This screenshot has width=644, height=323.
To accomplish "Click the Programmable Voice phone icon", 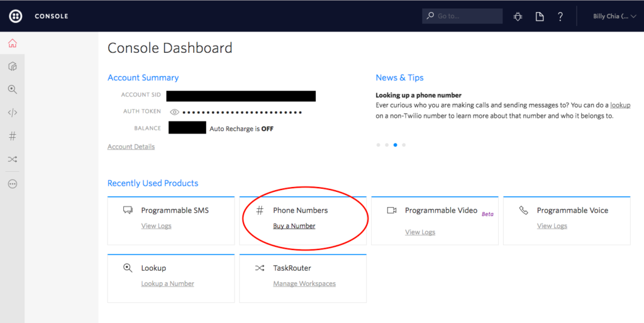I will click(x=523, y=210).
